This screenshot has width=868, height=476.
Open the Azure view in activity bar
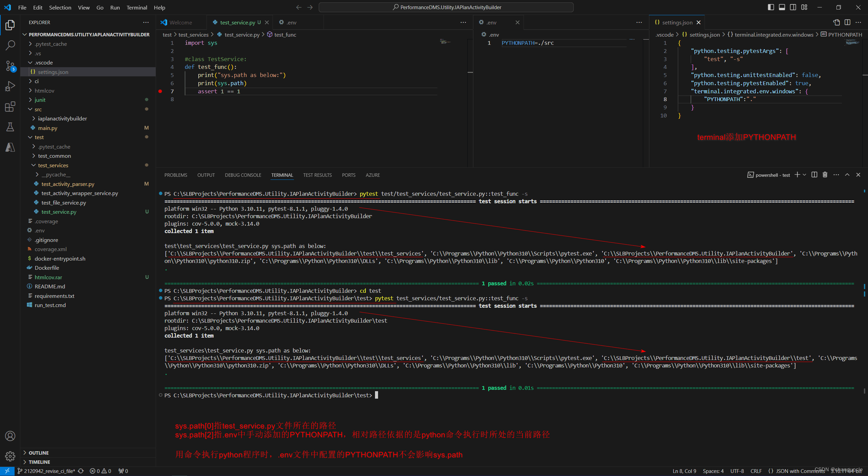(10, 147)
